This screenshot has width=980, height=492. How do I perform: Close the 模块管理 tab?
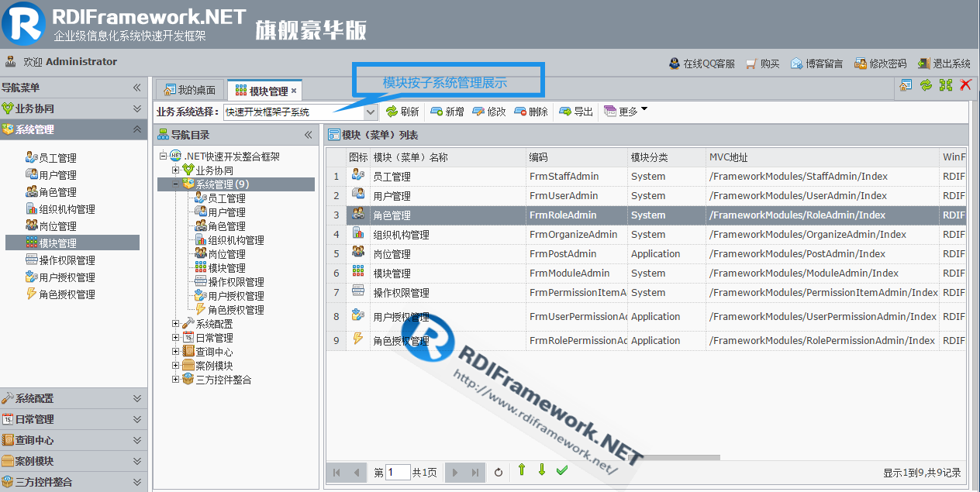point(294,91)
